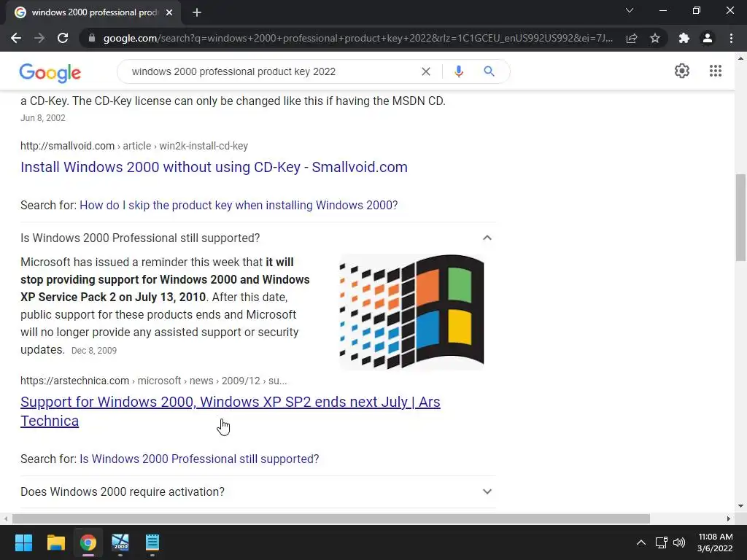Image resolution: width=747 pixels, height=560 pixels.
Task: Click the smallvoid.com breadcrumb URL
Action: click(x=134, y=146)
